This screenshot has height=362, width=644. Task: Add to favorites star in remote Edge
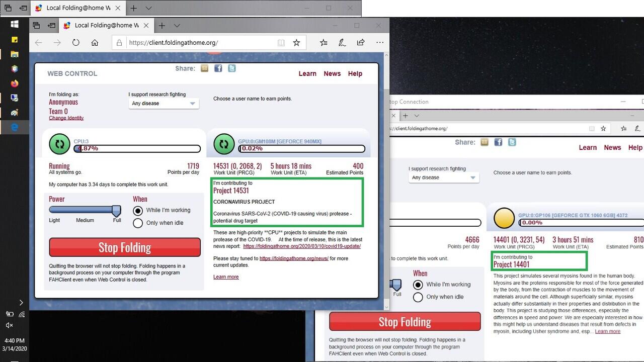[604, 128]
